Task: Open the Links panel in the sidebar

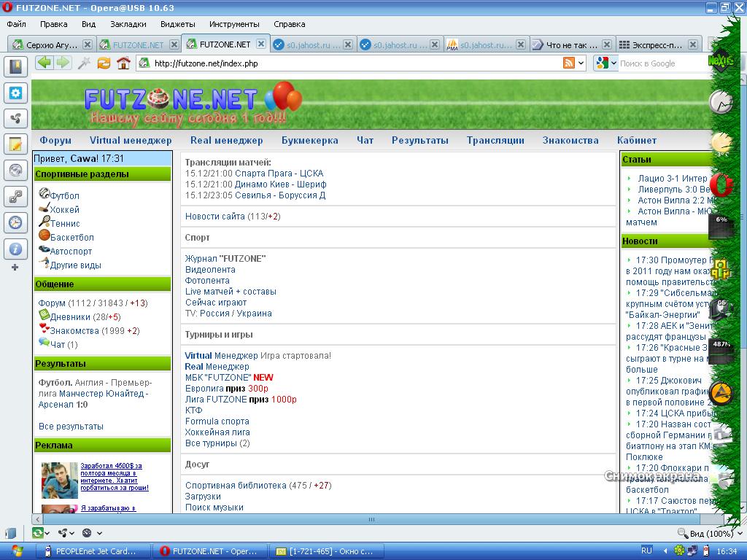Action: pos(16,196)
